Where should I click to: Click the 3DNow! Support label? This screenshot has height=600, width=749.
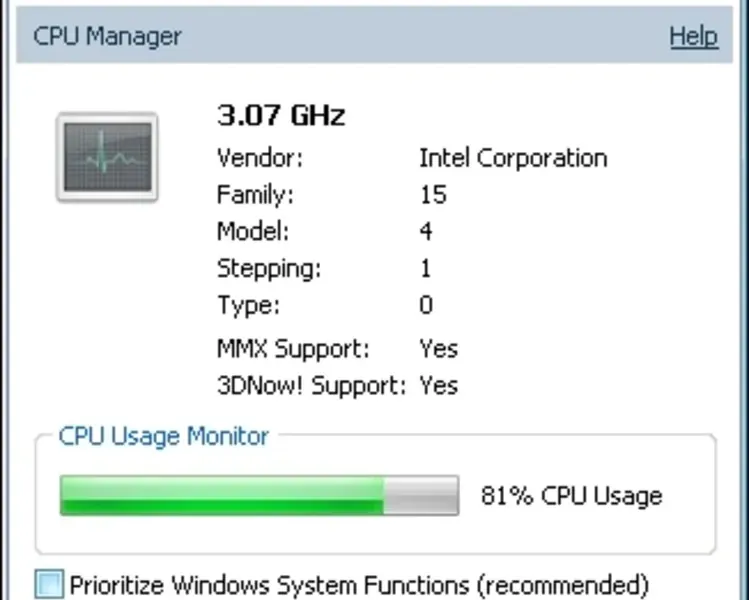coord(311,386)
